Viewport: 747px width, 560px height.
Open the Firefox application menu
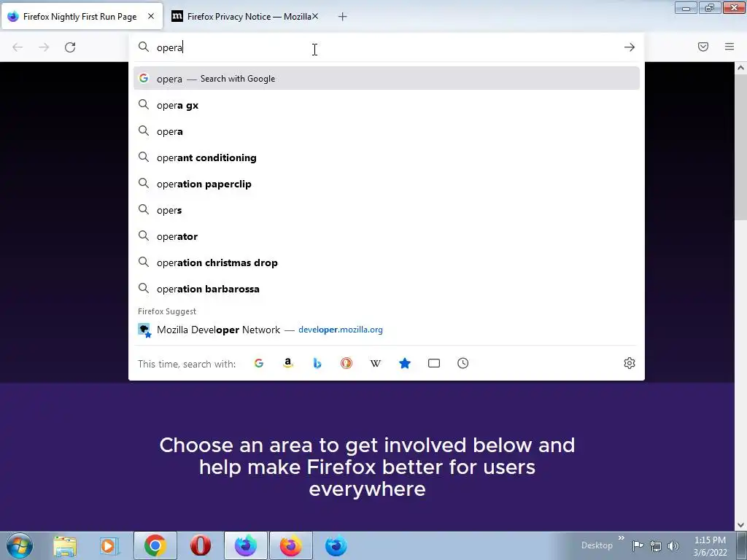point(729,47)
